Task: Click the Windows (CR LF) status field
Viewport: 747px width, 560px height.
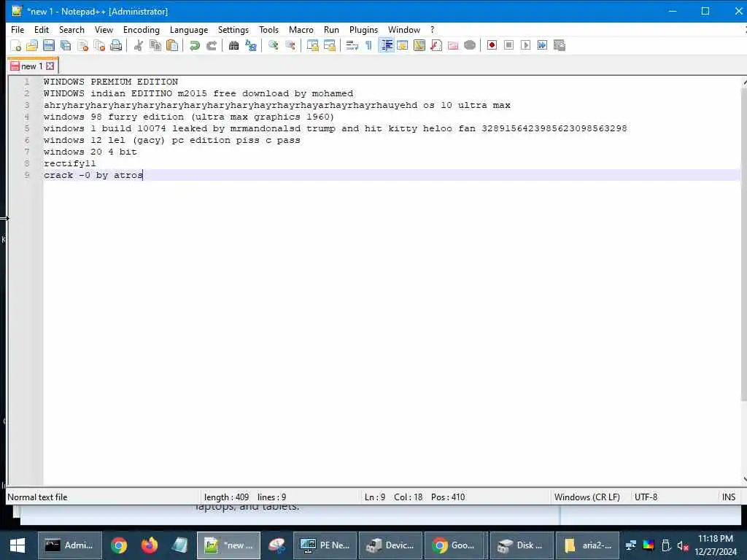Action: point(587,497)
